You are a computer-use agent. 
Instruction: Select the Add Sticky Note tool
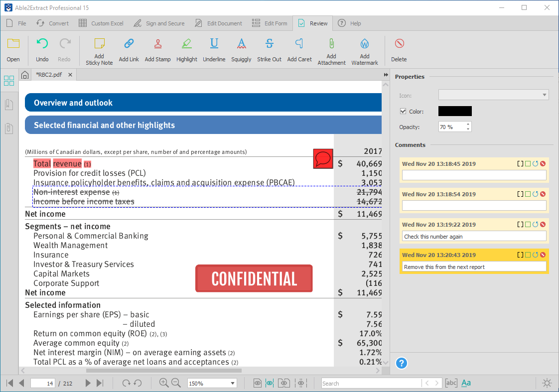(x=99, y=50)
